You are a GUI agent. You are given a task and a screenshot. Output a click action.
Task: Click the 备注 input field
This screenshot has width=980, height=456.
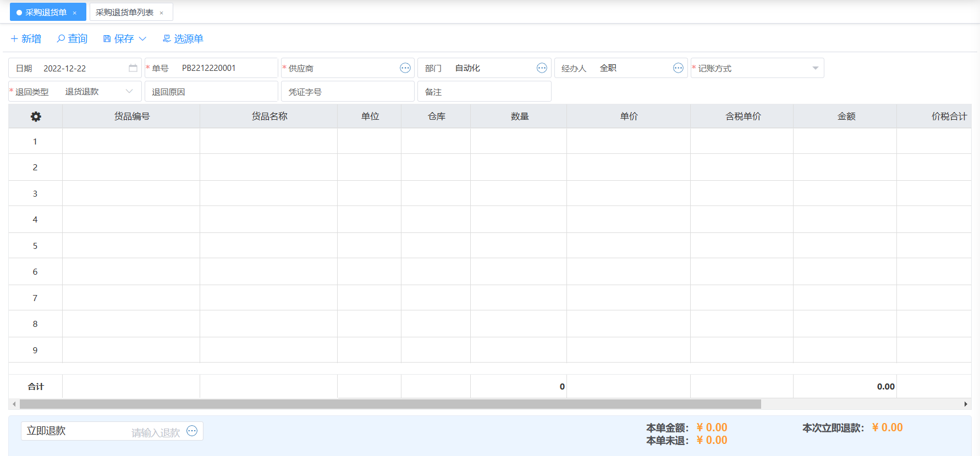[489, 92]
